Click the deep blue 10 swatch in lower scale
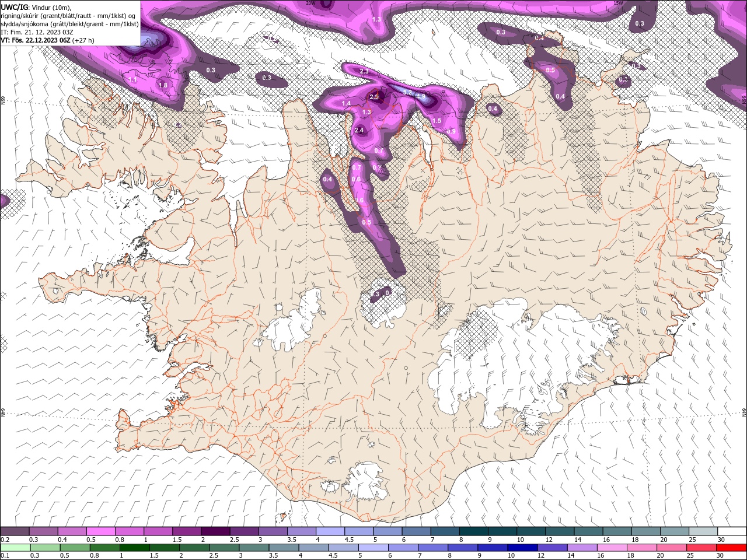 tap(521, 548)
